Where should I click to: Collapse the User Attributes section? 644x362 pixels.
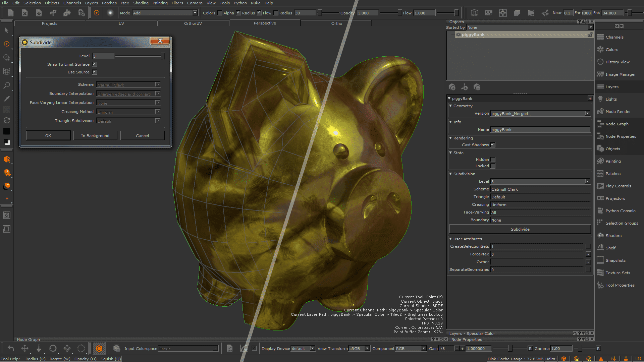coord(451,239)
